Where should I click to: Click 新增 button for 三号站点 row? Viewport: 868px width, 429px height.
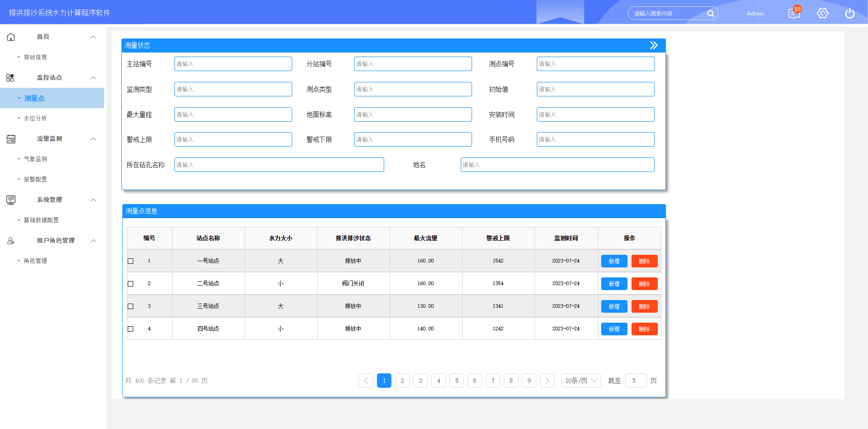pos(614,306)
